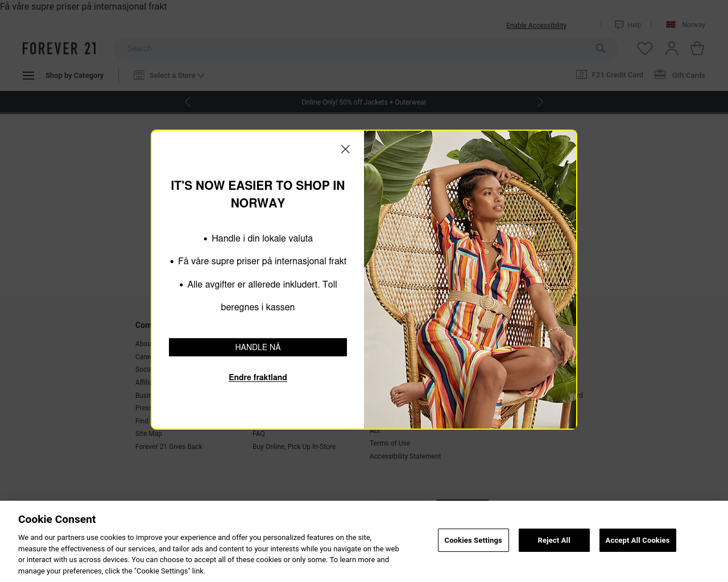
Task: Show previous promo banner with left arrow
Action: coord(188,102)
